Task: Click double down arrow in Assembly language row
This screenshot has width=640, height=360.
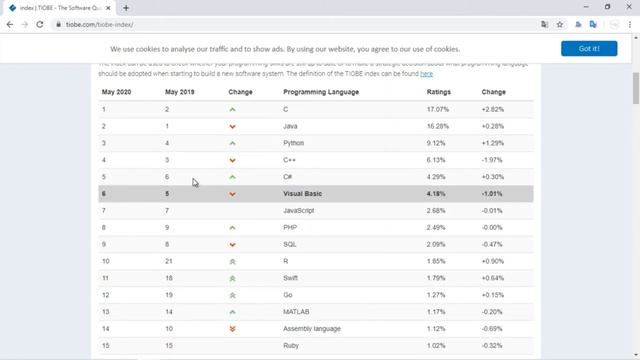Action: [x=232, y=329]
